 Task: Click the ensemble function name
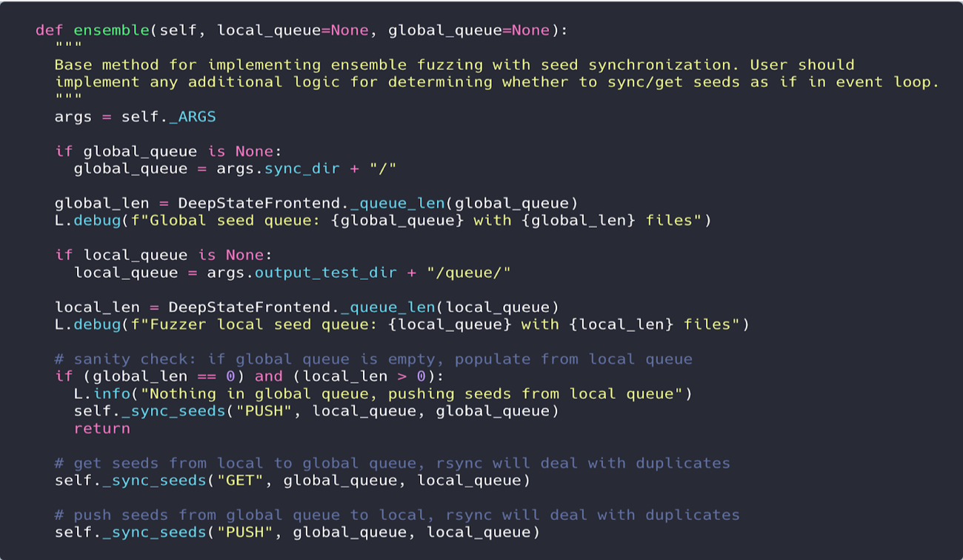[112, 30]
